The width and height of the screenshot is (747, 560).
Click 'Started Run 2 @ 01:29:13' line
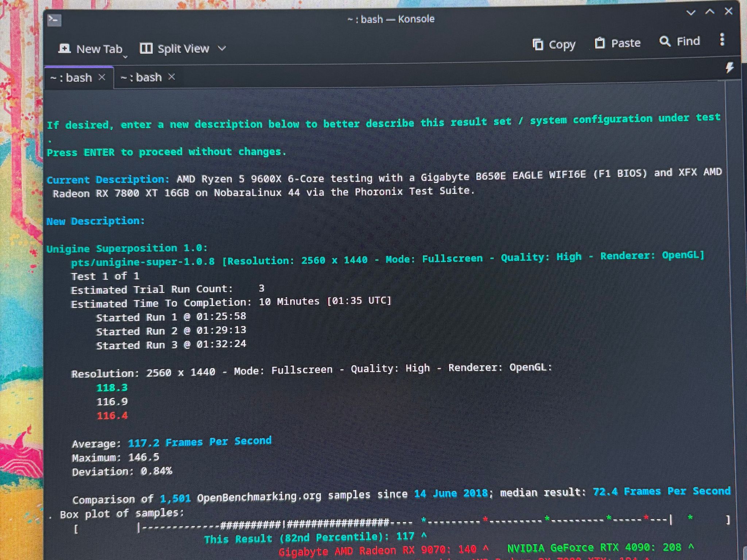click(171, 331)
